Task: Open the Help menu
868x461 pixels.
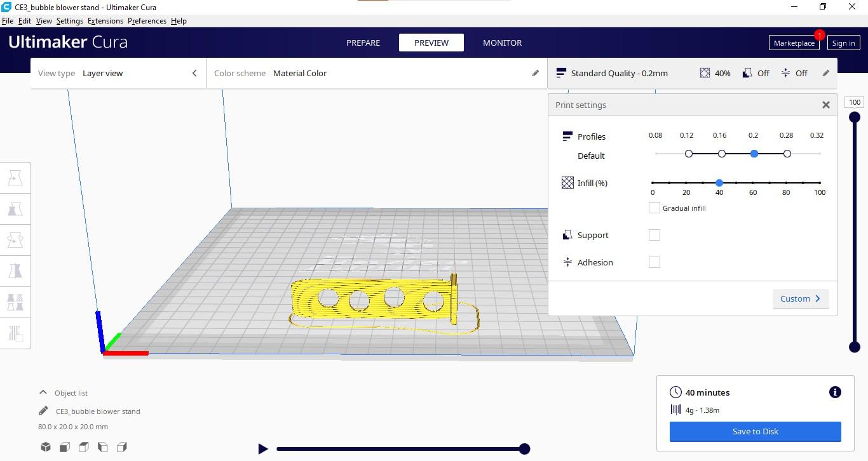Action: coord(179,21)
